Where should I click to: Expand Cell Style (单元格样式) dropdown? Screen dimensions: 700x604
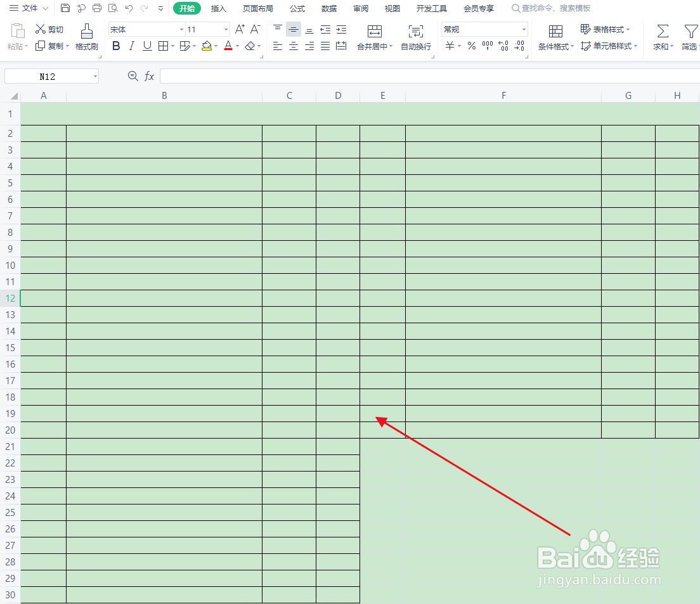point(635,46)
